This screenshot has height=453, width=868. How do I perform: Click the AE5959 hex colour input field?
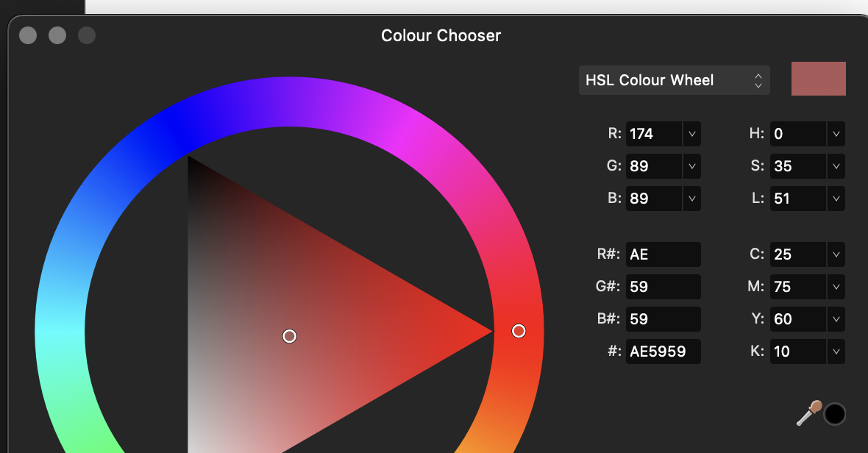click(x=661, y=352)
